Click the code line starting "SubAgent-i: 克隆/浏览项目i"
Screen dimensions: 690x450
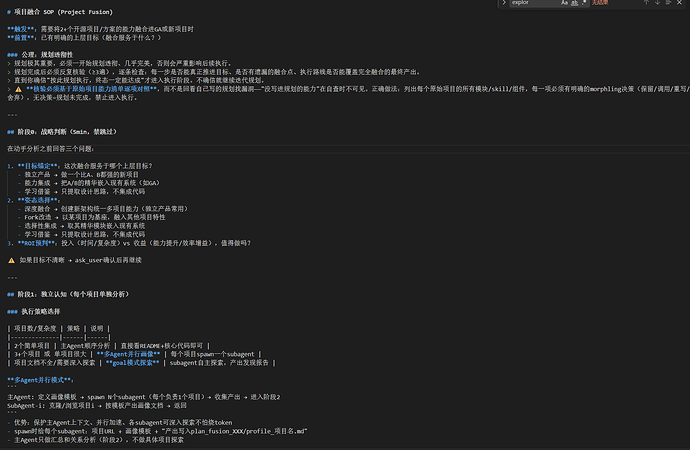(x=97, y=406)
